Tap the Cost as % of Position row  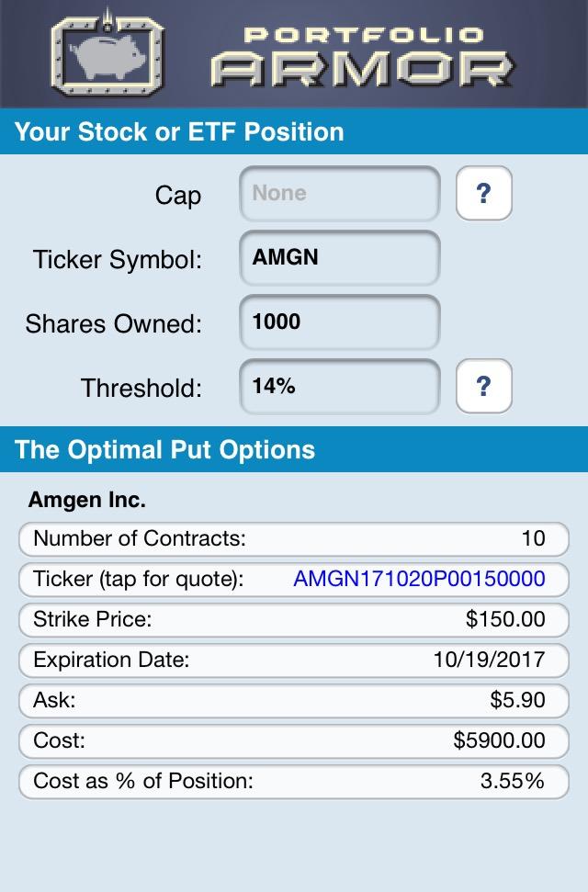click(x=294, y=782)
